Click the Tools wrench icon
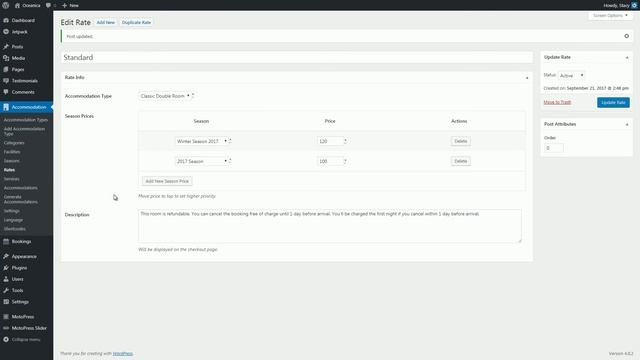The image size is (640, 360). coord(6,291)
